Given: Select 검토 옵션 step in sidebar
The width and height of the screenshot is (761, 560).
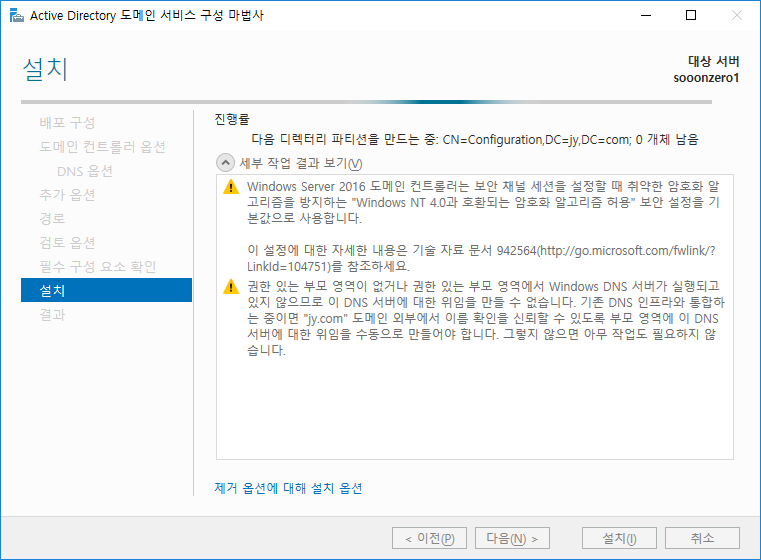Looking at the screenshot, I should (67, 243).
